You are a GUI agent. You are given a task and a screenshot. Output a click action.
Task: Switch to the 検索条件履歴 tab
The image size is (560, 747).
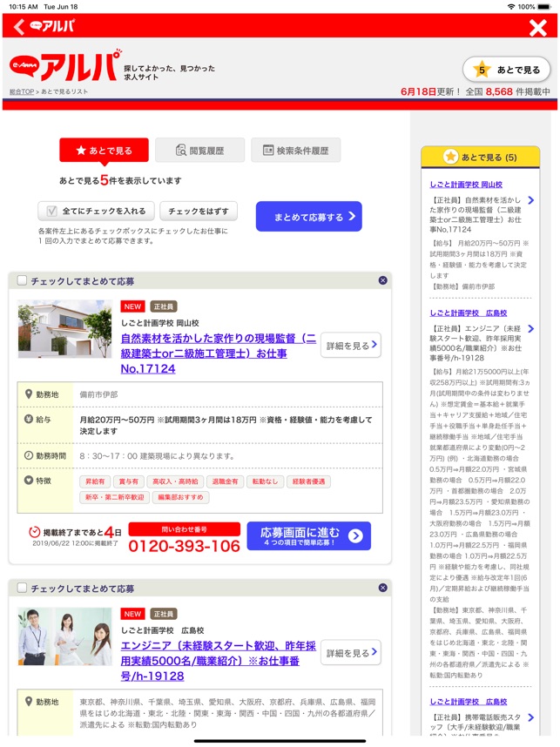[x=295, y=151]
